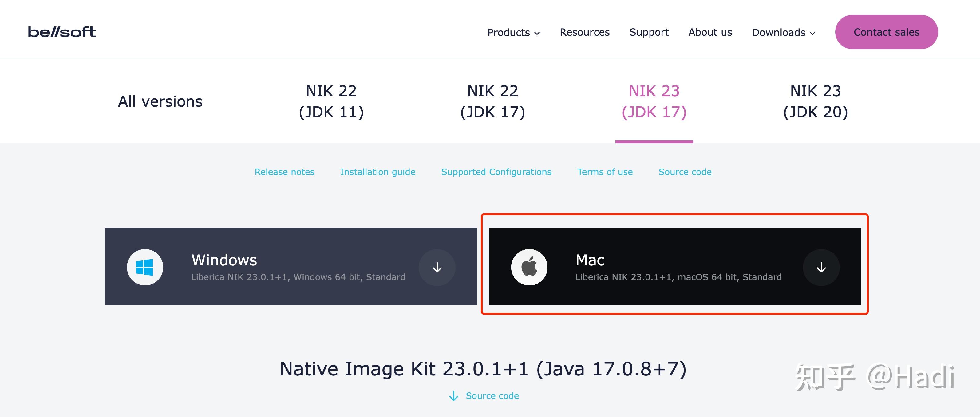Viewport: 980px width, 417px height.
Task: Switch to NIK 22 (JDK 11) tab
Action: tap(331, 101)
